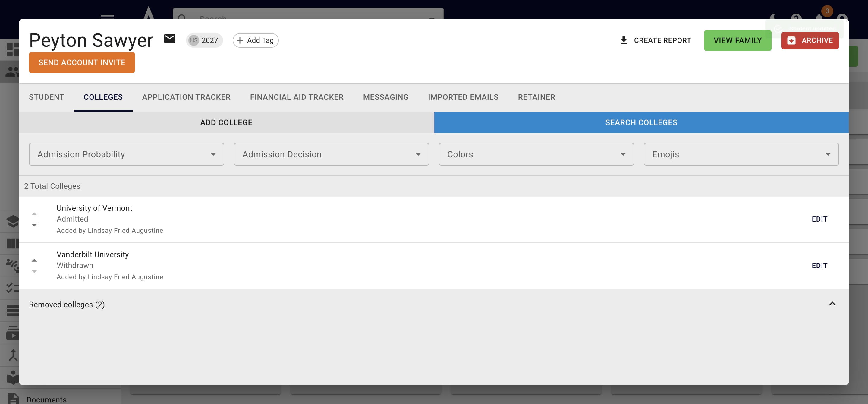The image size is (868, 404).
Task: Move Vanderbilt University up in list
Action: click(34, 260)
